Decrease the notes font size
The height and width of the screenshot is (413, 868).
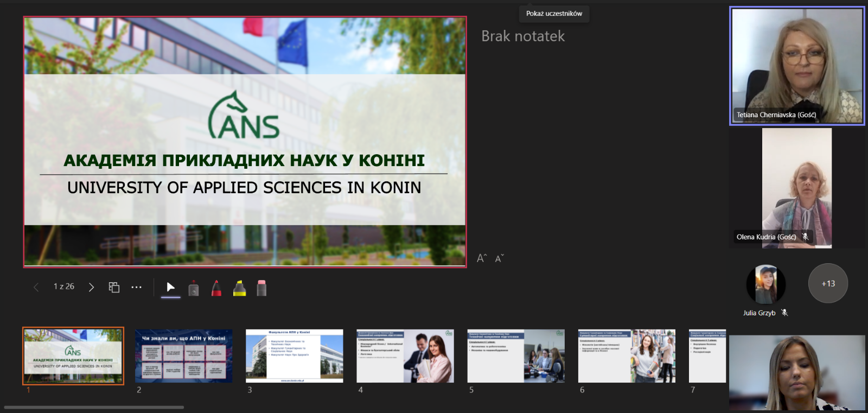500,258
